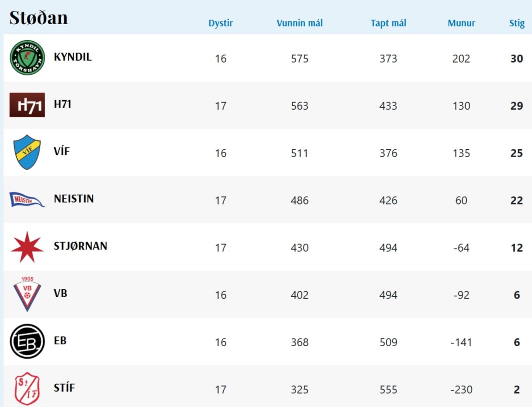Sort by the Dystir column header
This screenshot has width=532, height=407.
click(x=221, y=23)
